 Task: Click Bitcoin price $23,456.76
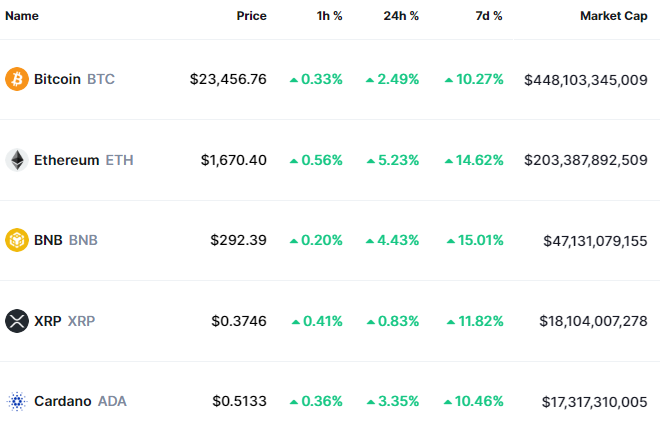228,79
